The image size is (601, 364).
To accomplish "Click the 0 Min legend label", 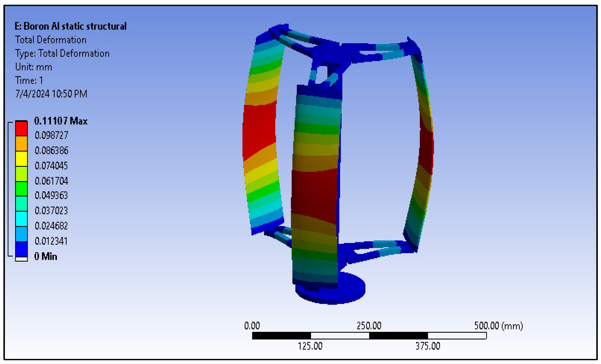I will coord(46,257).
